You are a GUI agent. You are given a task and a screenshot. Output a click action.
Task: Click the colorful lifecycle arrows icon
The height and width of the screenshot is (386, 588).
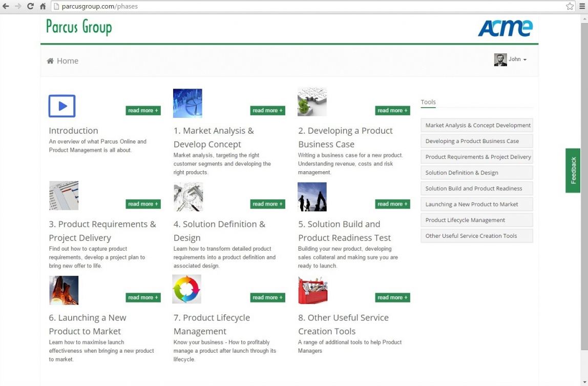pos(187,289)
